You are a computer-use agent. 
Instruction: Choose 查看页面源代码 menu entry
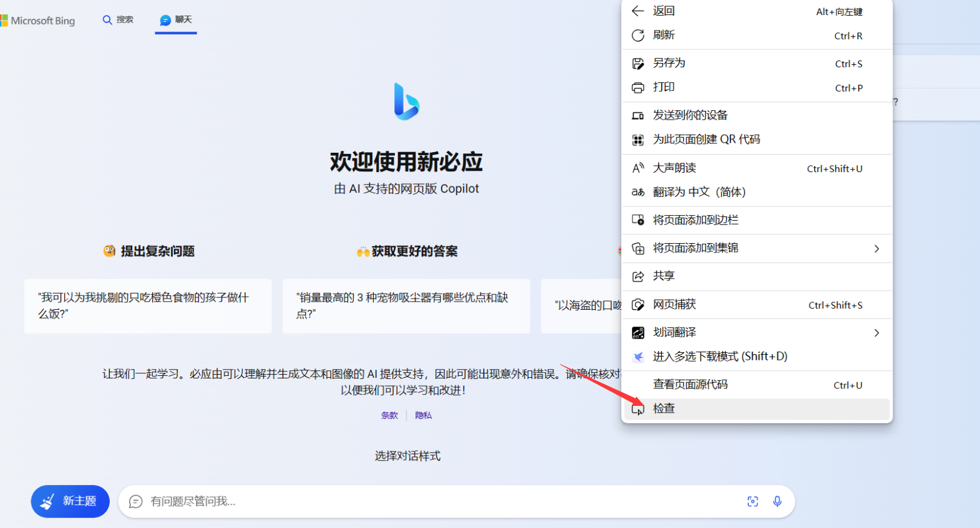pos(757,385)
